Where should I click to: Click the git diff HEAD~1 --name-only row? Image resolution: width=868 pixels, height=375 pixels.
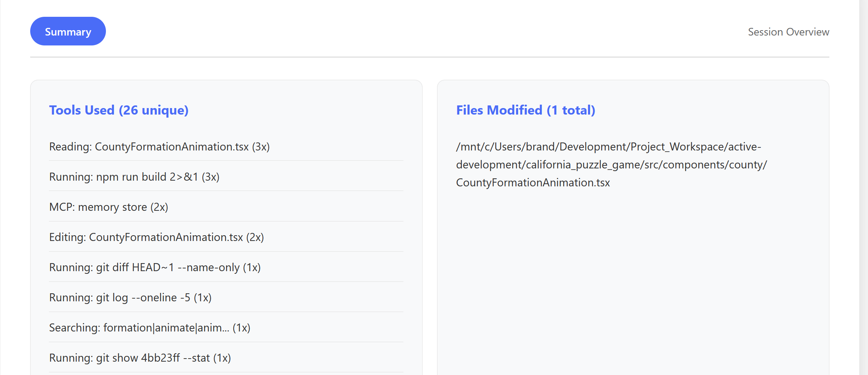pyautogui.click(x=155, y=267)
